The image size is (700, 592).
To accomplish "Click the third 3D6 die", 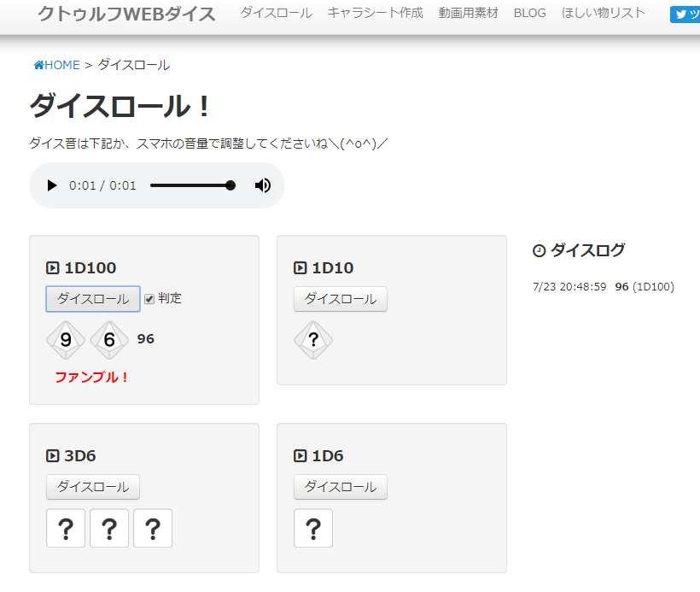I will 153,528.
